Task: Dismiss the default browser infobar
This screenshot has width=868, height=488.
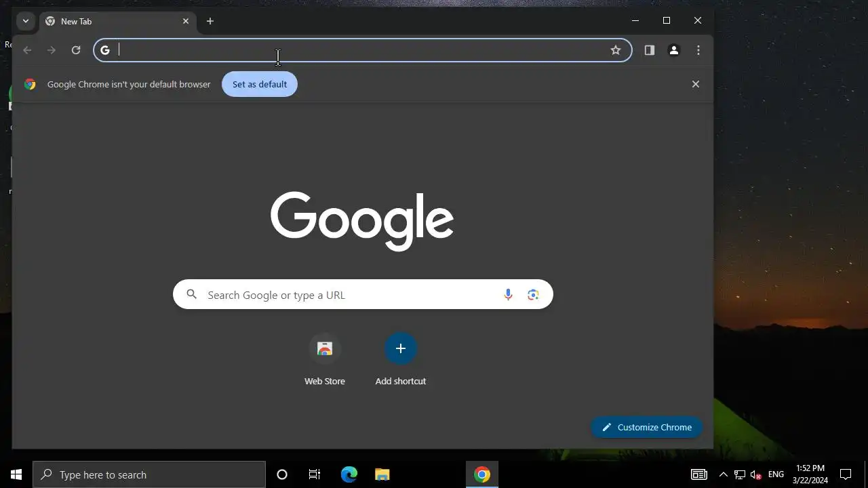Action: 695,84
